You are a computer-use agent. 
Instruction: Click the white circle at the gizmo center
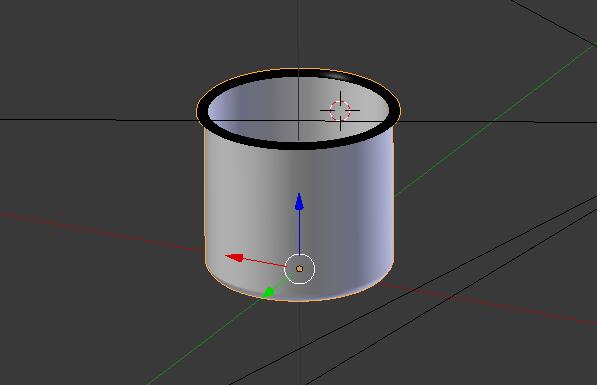[x=300, y=269]
